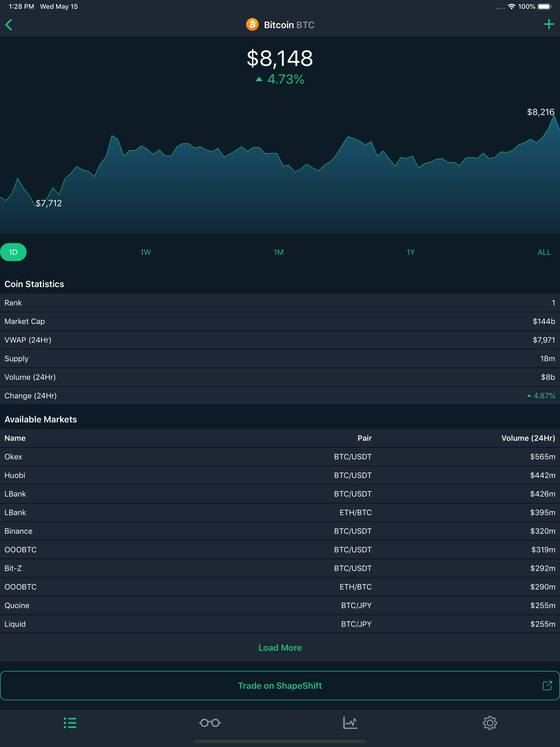Tap the $8,216 high label on chart

(x=540, y=112)
